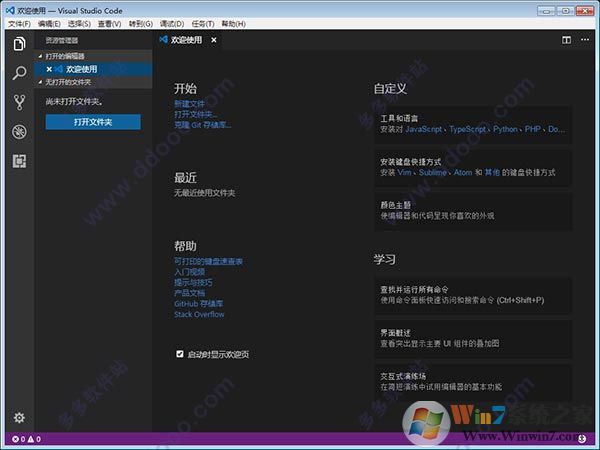Open the Stack Overflow help link
This screenshot has height=450, width=600.
pos(199,314)
